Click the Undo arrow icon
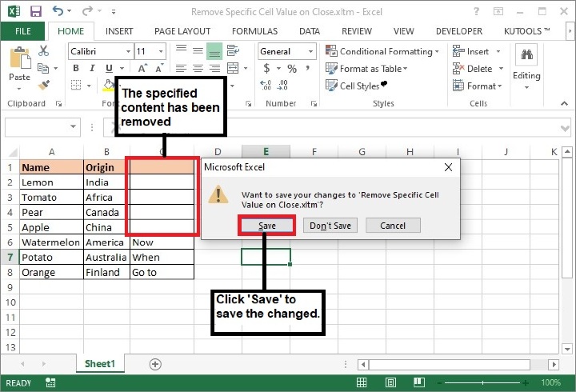 58,10
